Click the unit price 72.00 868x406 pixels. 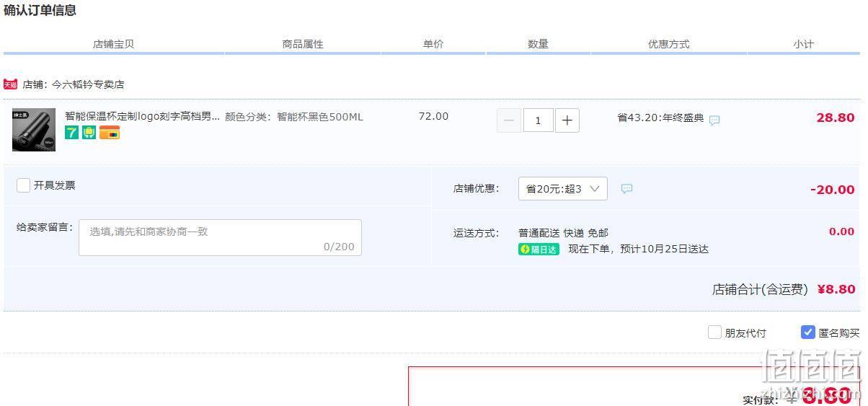pyautogui.click(x=433, y=116)
